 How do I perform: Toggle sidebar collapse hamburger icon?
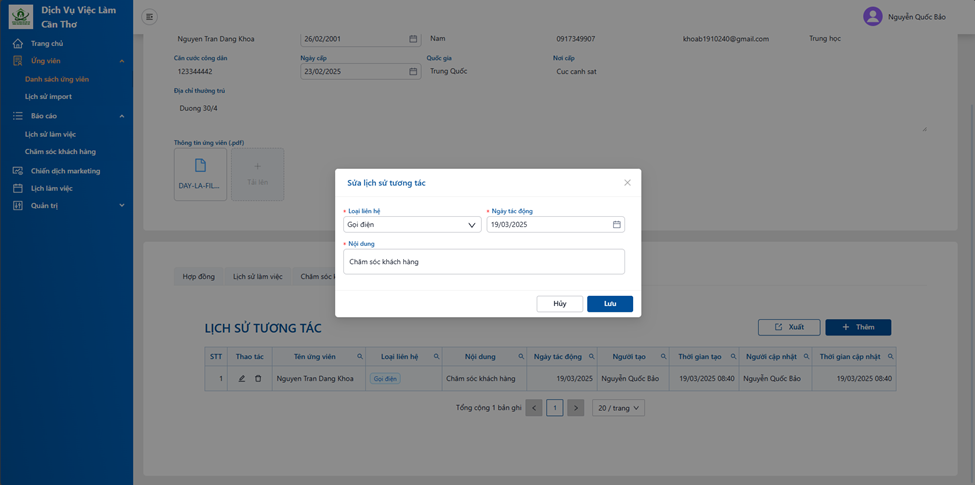tap(149, 17)
